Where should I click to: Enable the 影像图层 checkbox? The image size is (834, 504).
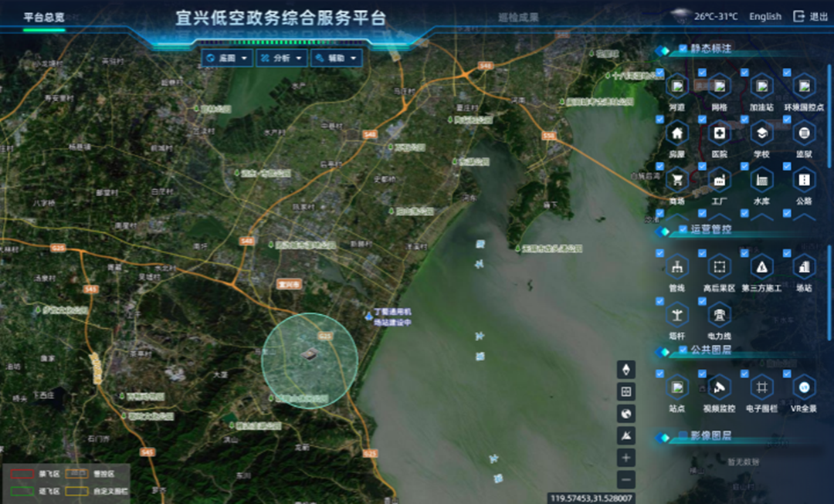click(683, 436)
